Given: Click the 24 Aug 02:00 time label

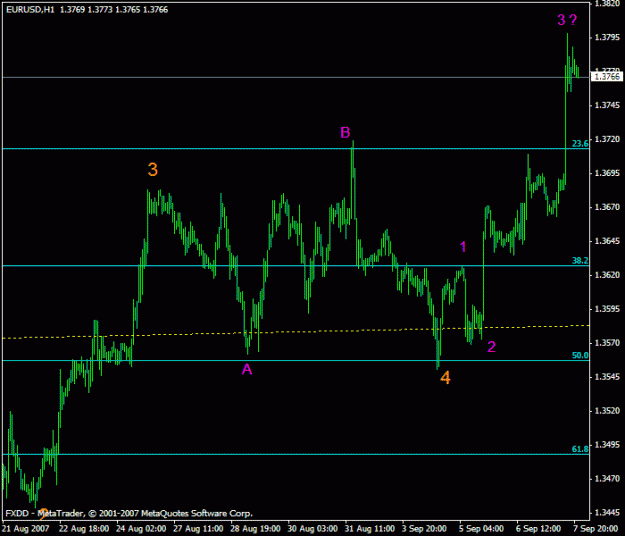Looking at the screenshot, I should point(141,528).
